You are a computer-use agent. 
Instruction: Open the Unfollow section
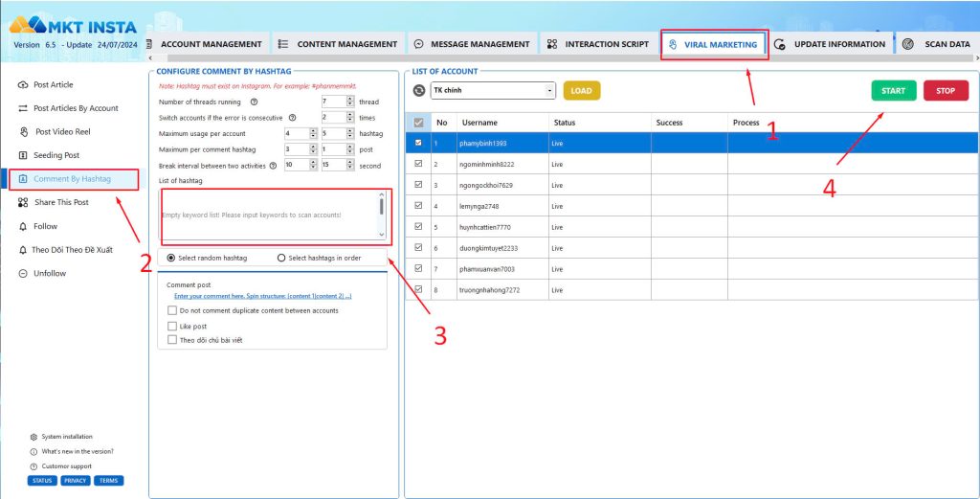tap(42, 273)
